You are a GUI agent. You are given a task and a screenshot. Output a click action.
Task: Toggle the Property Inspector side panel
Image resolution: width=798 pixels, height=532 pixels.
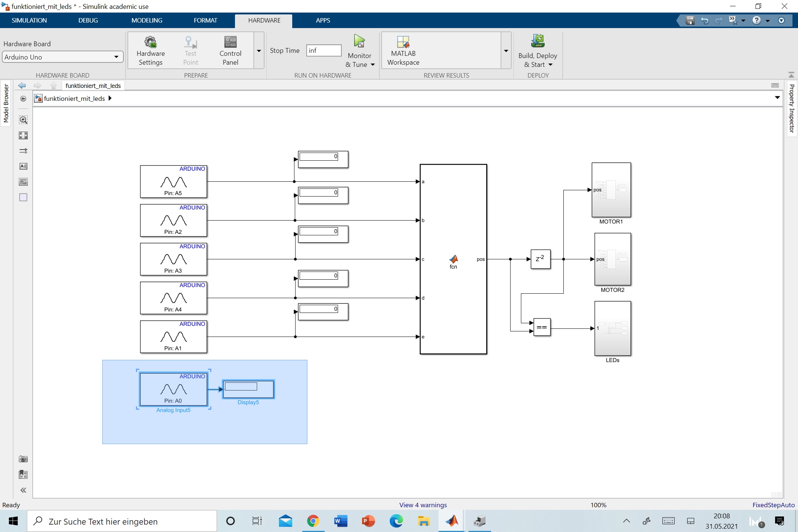pyautogui.click(x=792, y=108)
